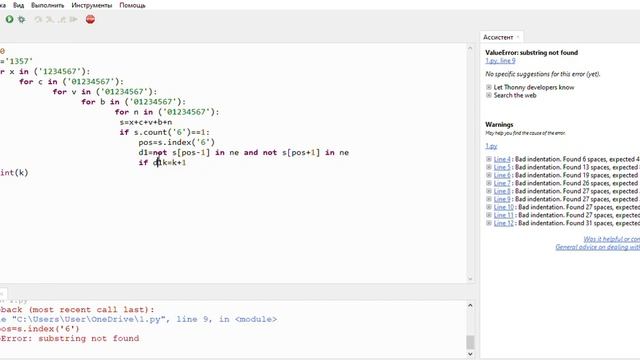Jump to the Line 11 warning link

tap(504, 215)
